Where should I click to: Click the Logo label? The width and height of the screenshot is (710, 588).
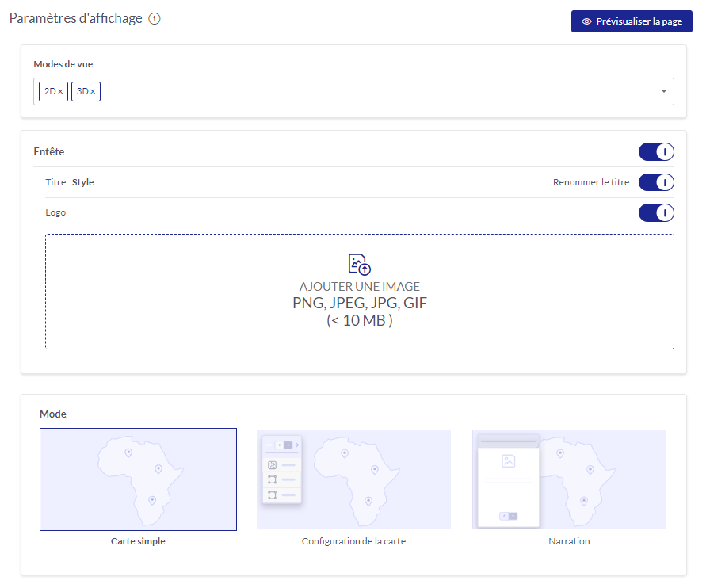tap(55, 213)
